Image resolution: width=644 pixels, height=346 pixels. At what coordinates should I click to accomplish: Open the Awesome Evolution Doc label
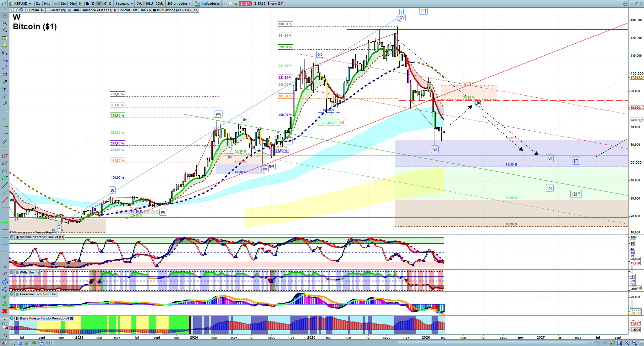click(36, 294)
